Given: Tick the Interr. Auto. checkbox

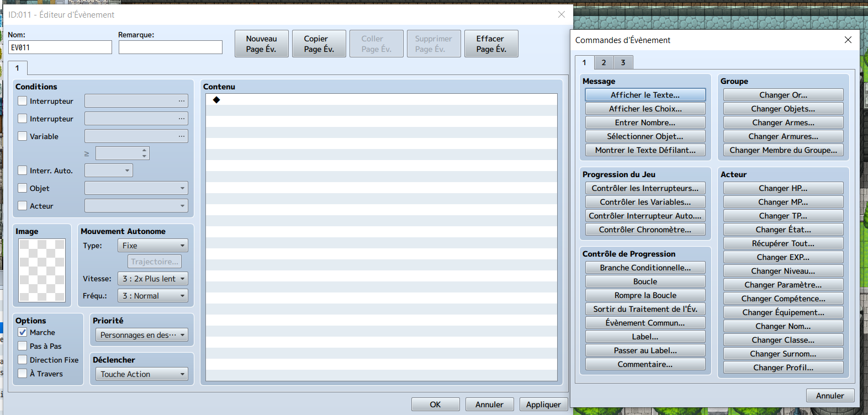Looking at the screenshot, I should coord(23,171).
